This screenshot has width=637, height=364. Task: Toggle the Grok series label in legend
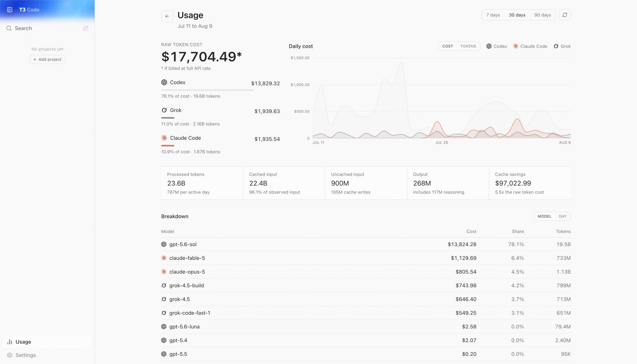pyautogui.click(x=565, y=46)
